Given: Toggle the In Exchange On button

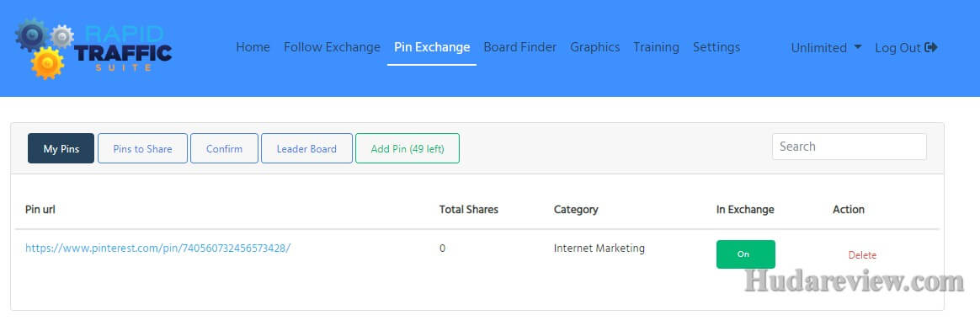Looking at the screenshot, I should (746, 254).
